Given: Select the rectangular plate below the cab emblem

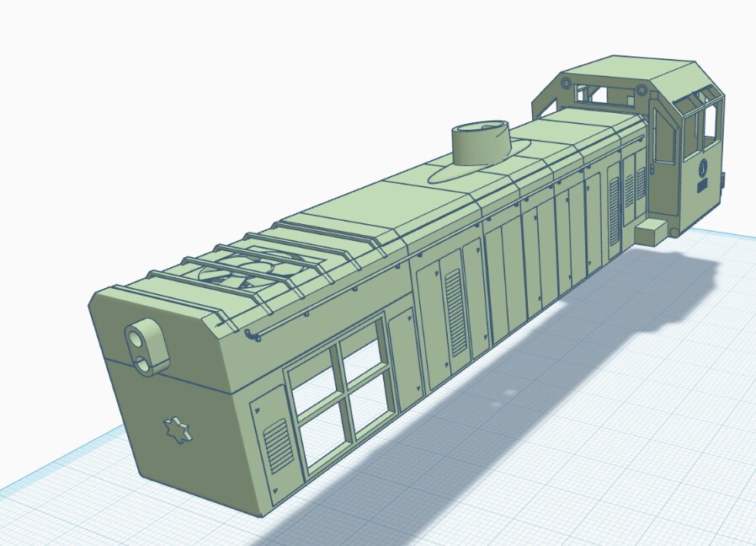Looking at the screenshot, I should pos(702,185).
